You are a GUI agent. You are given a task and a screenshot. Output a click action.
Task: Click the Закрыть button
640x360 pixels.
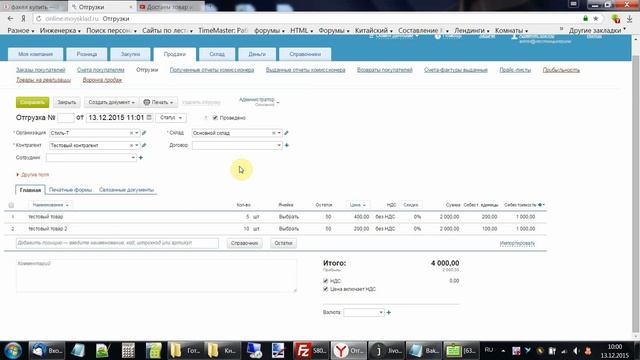pyautogui.click(x=67, y=102)
